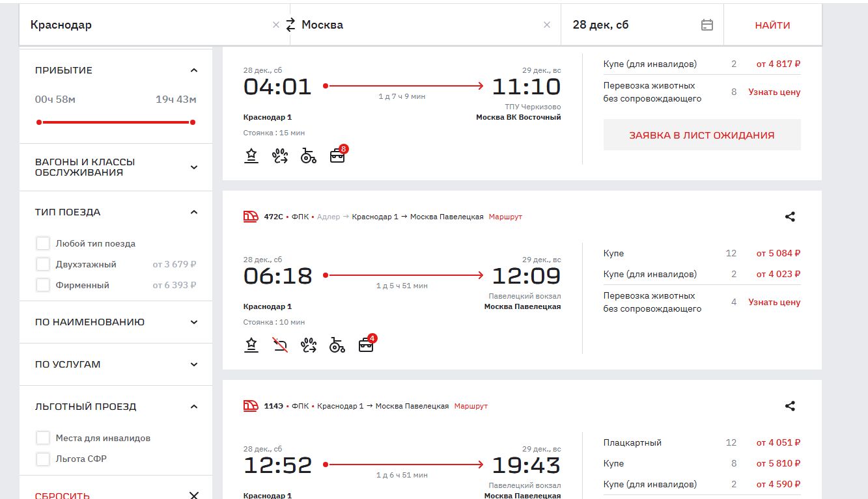Enable Фирменный train type checkbox
Screen dimensions: 868x499
click(43, 285)
